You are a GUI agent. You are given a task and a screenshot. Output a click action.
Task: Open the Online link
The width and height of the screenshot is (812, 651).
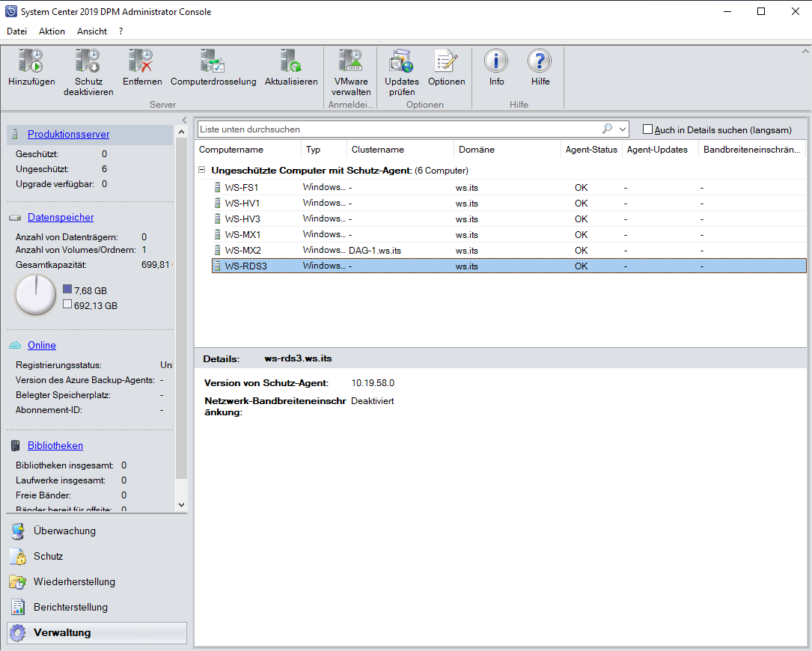point(41,345)
